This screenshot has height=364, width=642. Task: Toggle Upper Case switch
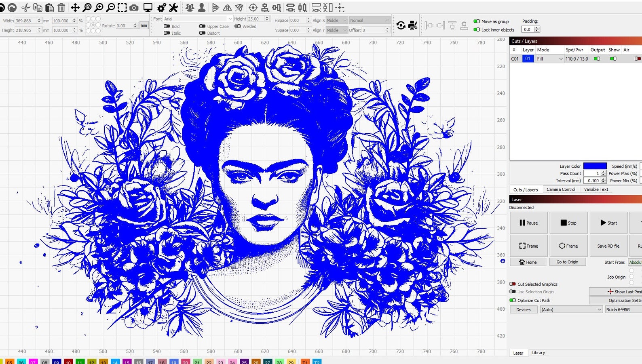point(202,26)
